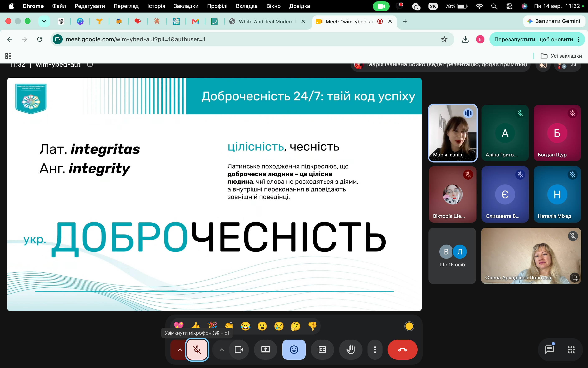The height and width of the screenshot is (368, 588).
Task: View camera site info icon in address bar
Action: (x=58, y=39)
